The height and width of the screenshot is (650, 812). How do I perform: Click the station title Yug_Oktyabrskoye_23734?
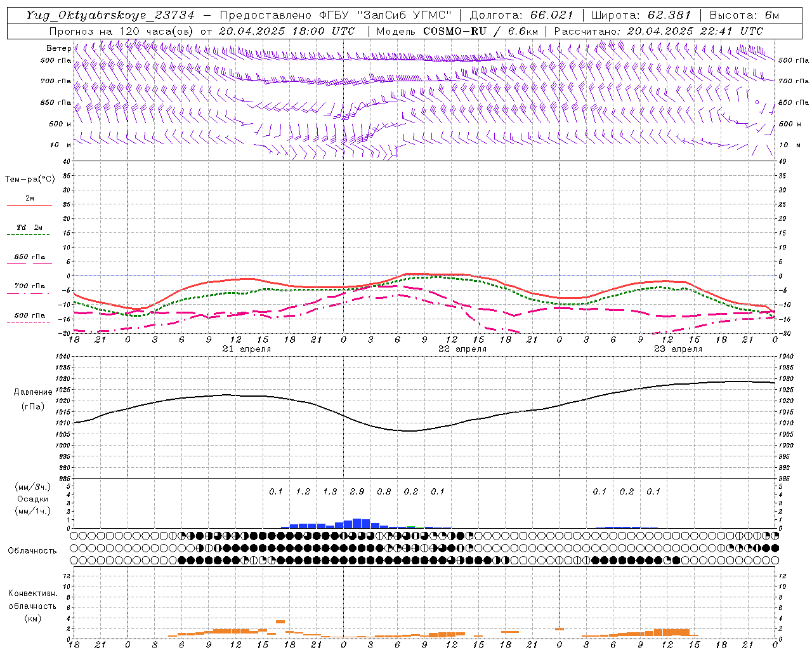[x=110, y=15]
